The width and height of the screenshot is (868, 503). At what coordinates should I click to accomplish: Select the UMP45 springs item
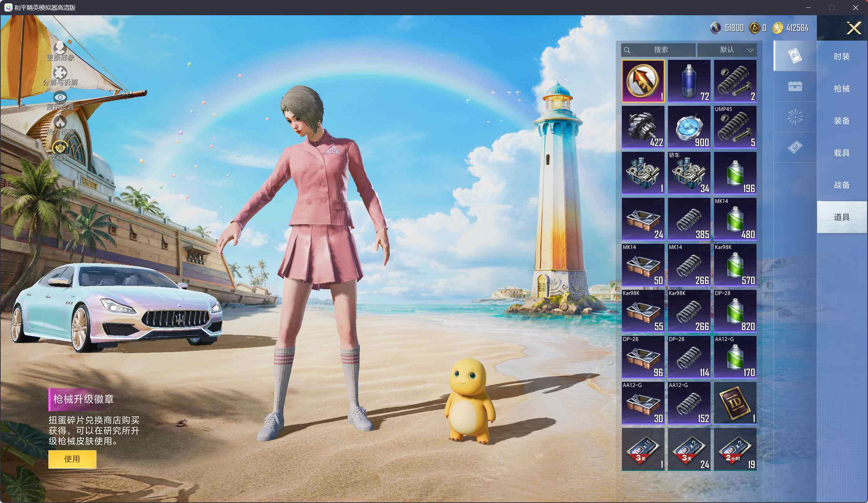735,127
